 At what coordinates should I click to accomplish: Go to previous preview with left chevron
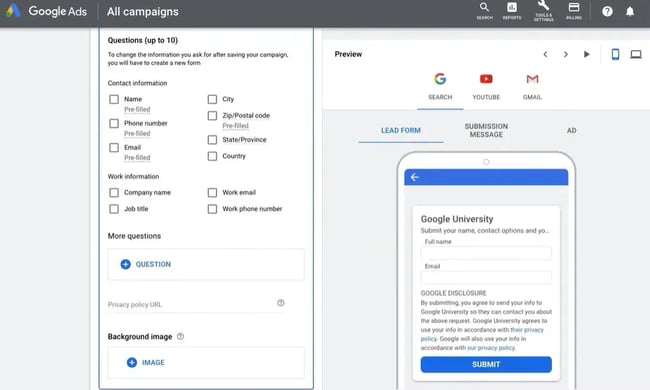[545, 54]
